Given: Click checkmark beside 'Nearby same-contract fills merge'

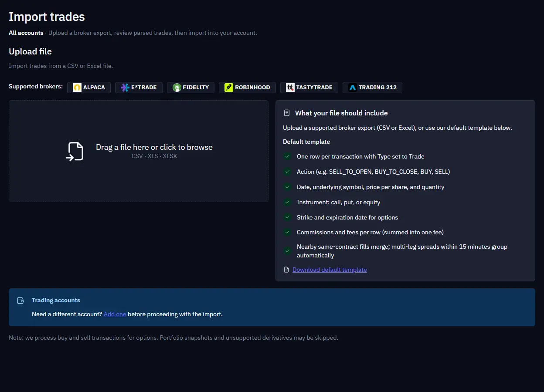Looking at the screenshot, I should coord(287,251).
